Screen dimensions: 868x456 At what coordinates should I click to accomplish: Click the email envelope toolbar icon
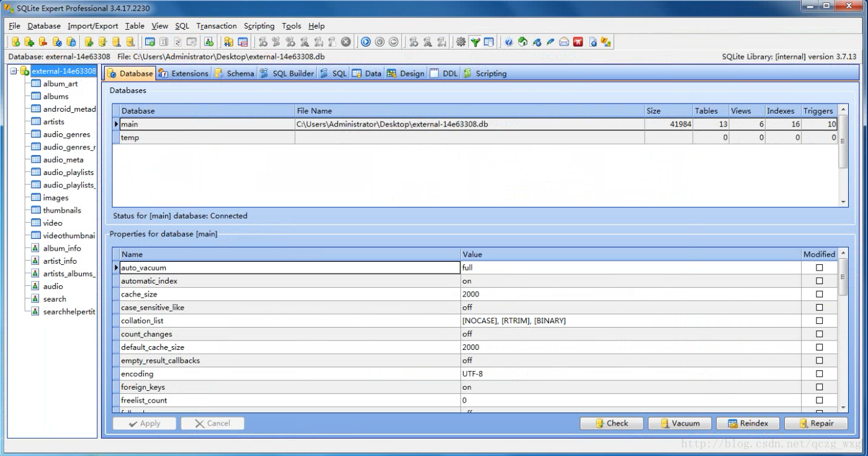pyautogui.click(x=563, y=42)
